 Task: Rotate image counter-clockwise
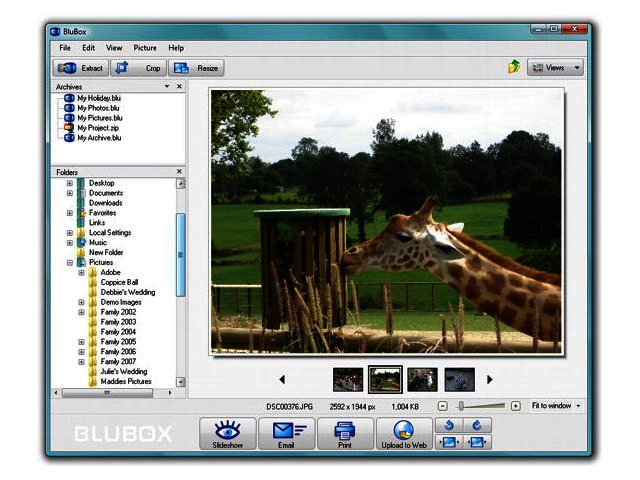click(450, 425)
